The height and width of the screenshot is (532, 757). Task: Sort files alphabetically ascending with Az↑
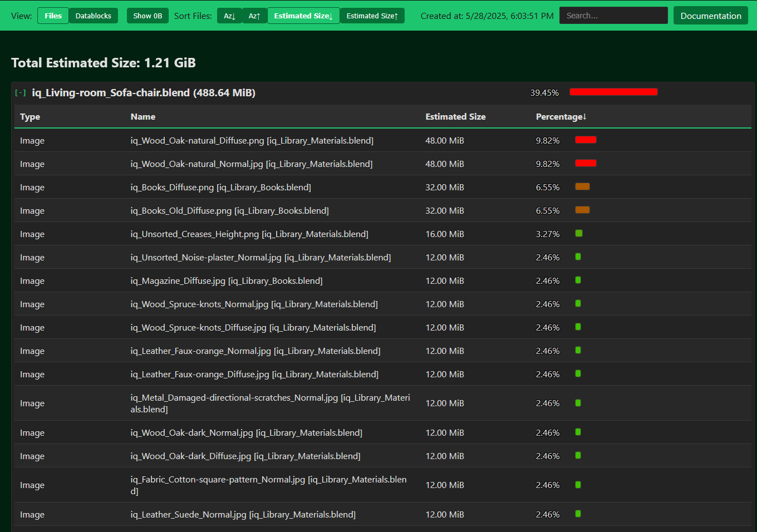click(x=254, y=16)
